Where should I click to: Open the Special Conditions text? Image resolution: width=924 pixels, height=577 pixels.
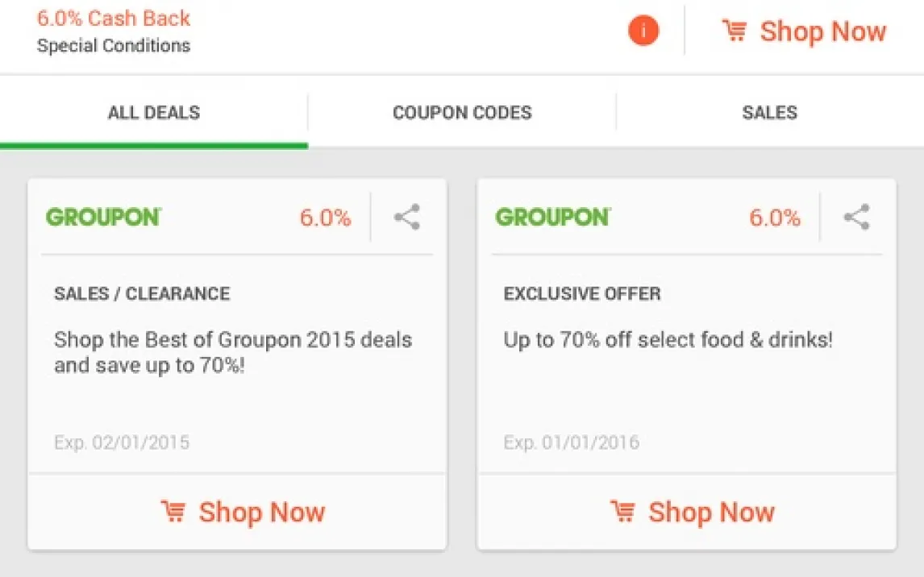click(x=114, y=46)
